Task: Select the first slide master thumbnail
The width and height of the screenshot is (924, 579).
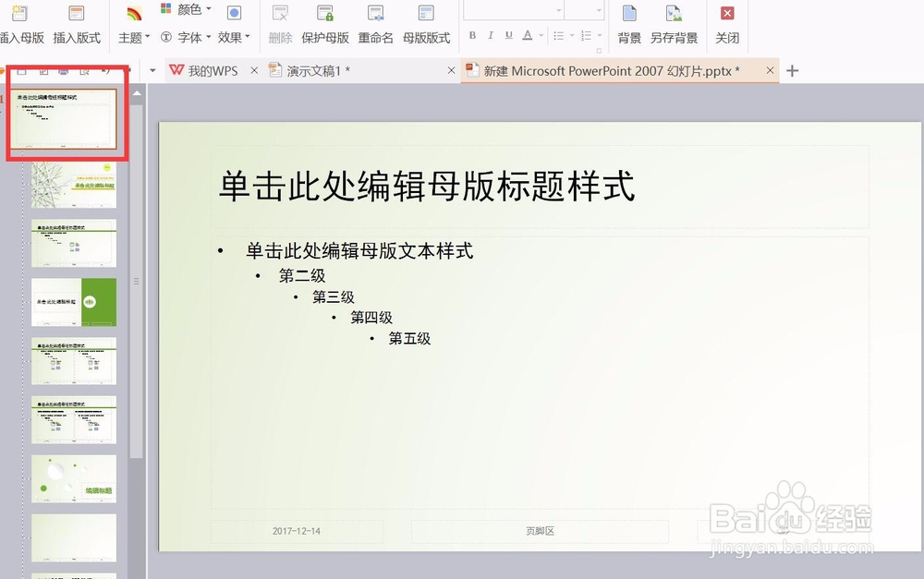Action: tap(64, 118)
